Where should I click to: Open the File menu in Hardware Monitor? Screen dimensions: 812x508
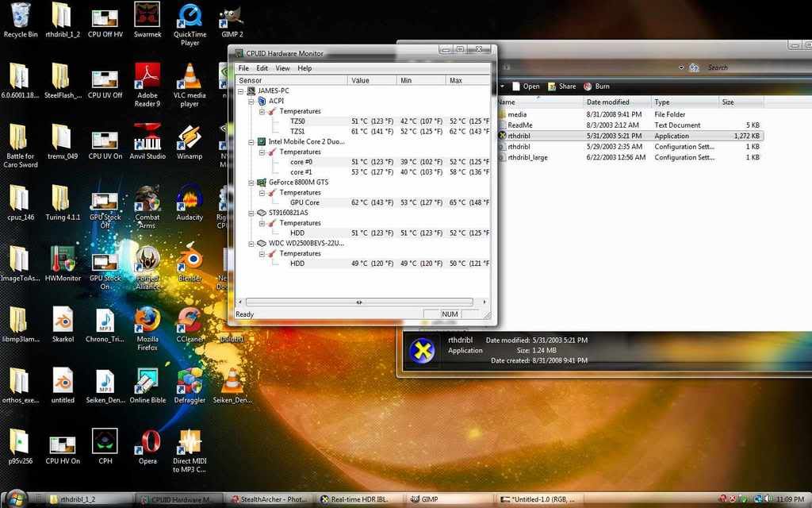pyautogui.click(x=243, y=68)
